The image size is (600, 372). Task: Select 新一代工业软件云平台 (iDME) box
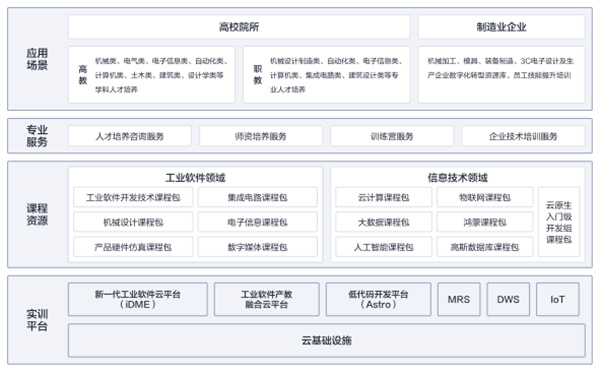pyautogui.click(x=138, y=299)
